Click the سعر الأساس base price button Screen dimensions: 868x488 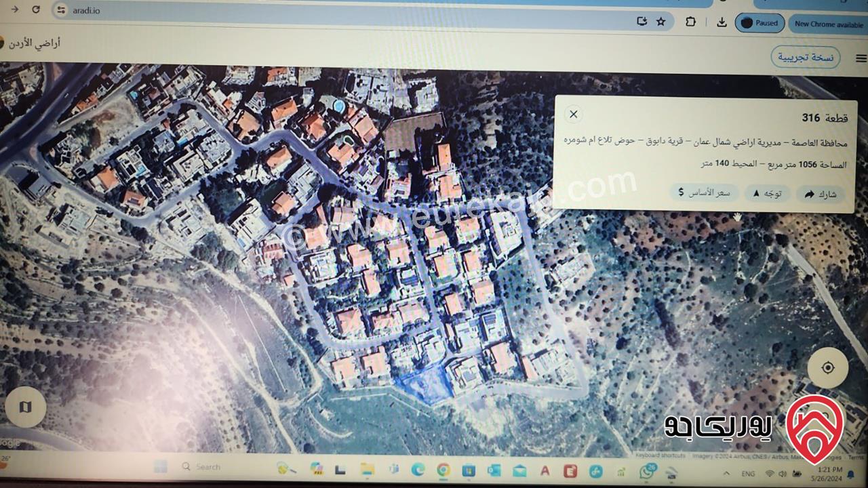pyautogui.click(x=705, y=192)
